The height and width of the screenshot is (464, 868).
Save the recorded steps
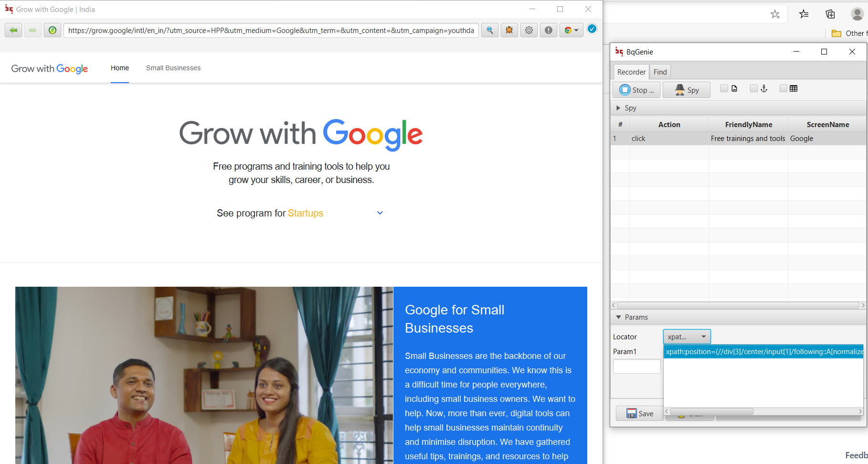639,413
